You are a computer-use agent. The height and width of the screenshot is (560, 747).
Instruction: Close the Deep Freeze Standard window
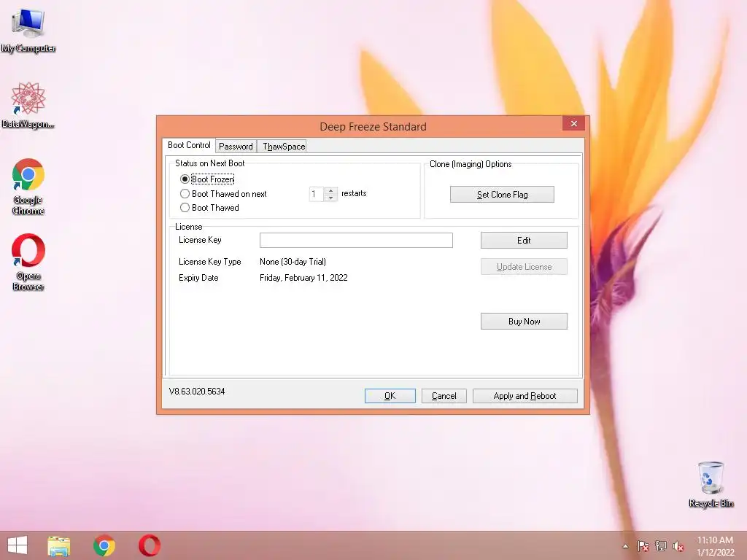point(573,124)
